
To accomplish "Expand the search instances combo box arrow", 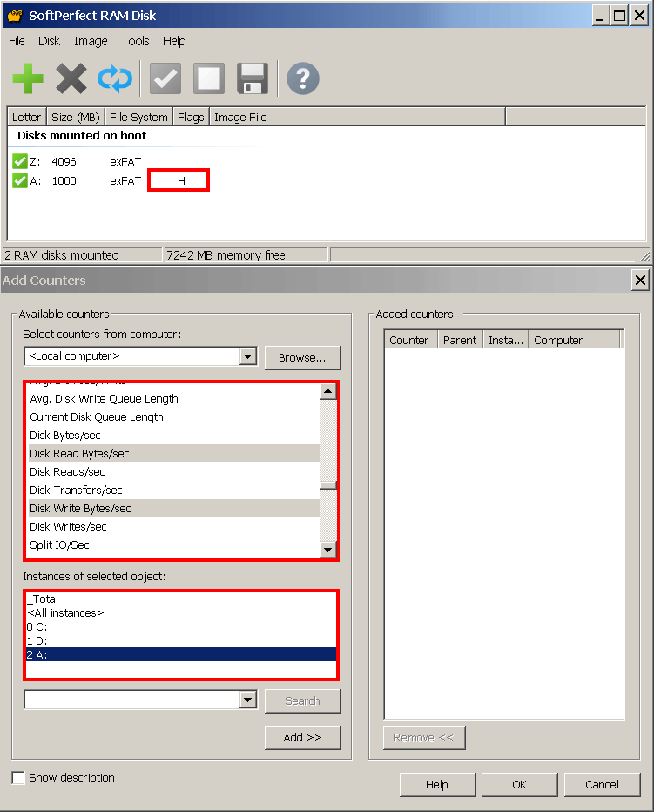I will (x=248, y=700).
